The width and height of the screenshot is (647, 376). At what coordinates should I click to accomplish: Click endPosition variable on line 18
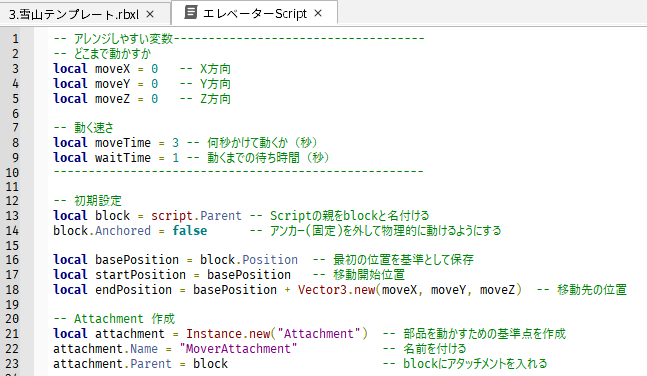click(133, 290)
